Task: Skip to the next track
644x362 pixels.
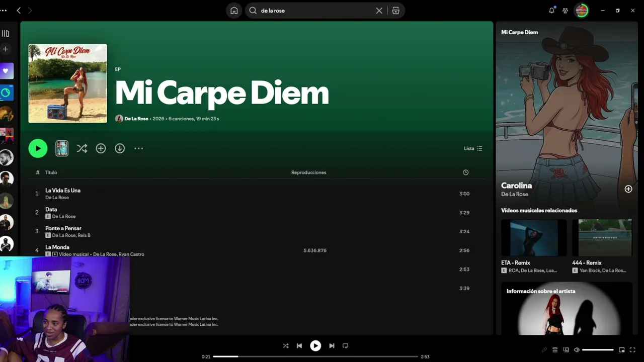Action: [x=332, y=346]
